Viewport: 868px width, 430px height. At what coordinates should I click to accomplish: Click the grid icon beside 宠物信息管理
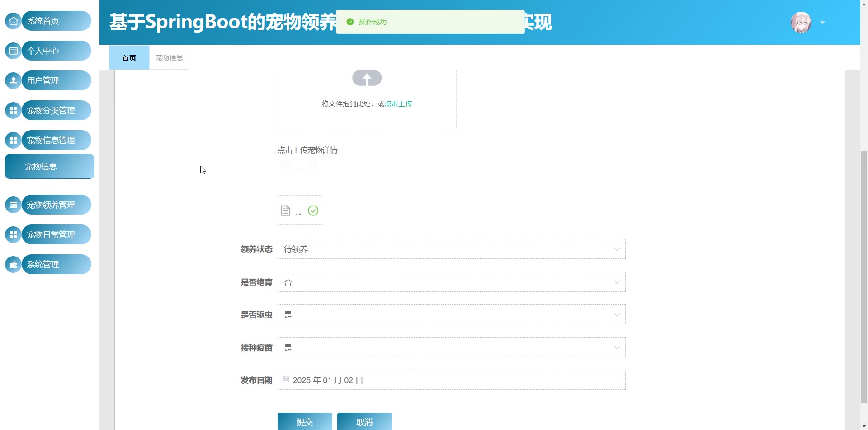13,140
